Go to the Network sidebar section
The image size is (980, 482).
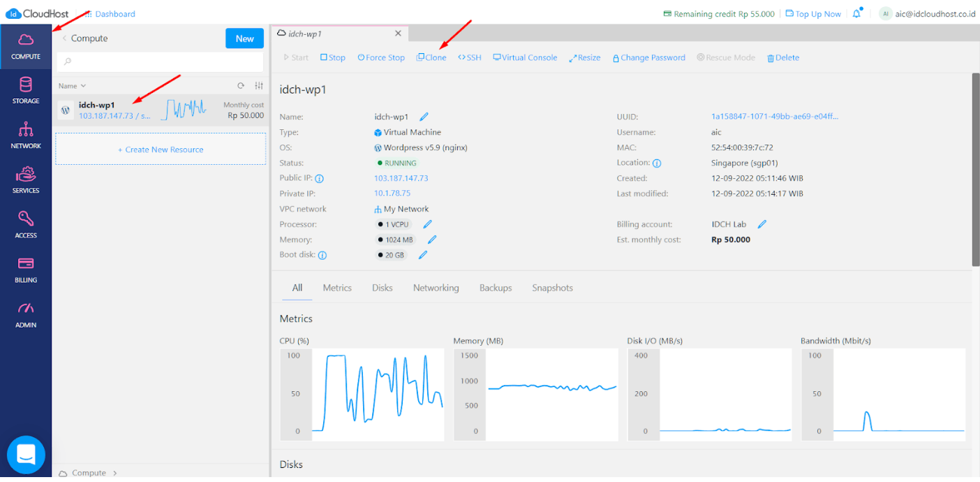pyautogui.click(x=26, y=136)
